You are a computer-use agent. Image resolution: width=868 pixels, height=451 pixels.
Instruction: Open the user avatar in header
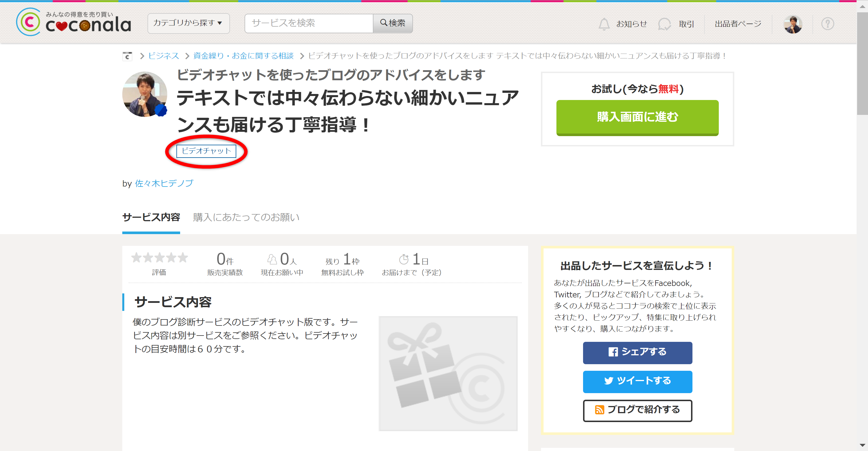(x=792, y=24)
